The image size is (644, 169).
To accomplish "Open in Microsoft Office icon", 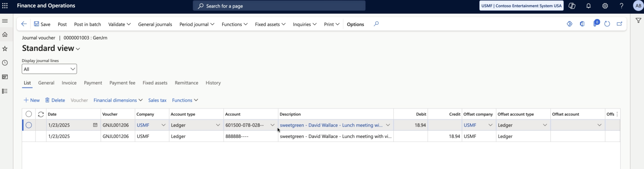I will 582,24.
